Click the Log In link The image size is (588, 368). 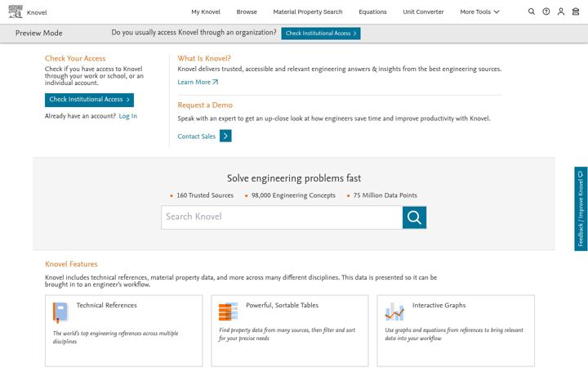128,116
